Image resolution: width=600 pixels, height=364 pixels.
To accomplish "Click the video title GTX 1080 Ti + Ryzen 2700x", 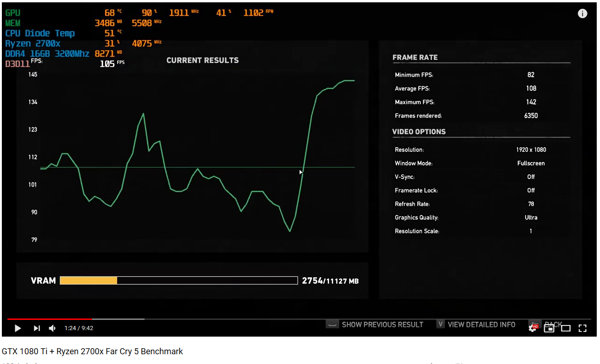I will [92, 351].
